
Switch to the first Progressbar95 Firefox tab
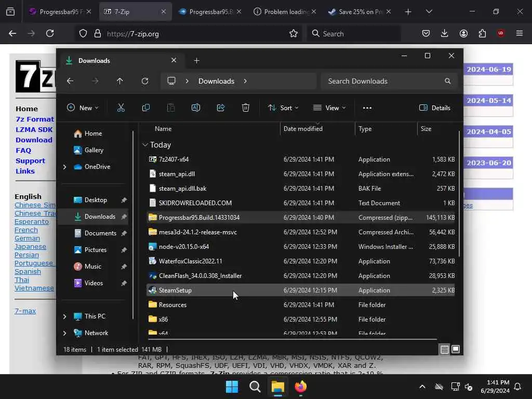coord(60,11)
